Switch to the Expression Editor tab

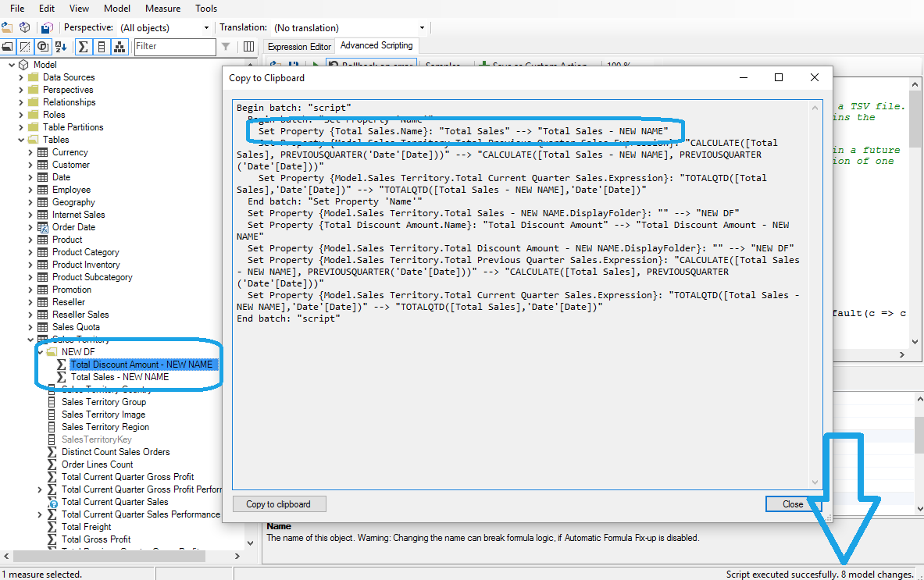(298, 46)
